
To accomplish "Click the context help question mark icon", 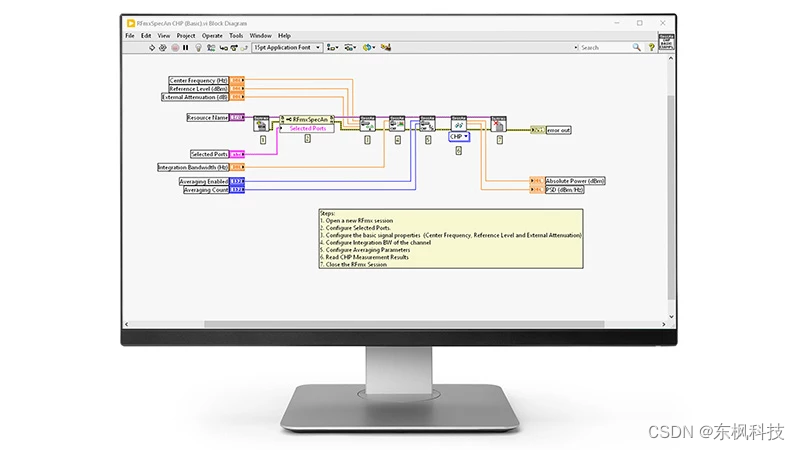I will point(652,47).
